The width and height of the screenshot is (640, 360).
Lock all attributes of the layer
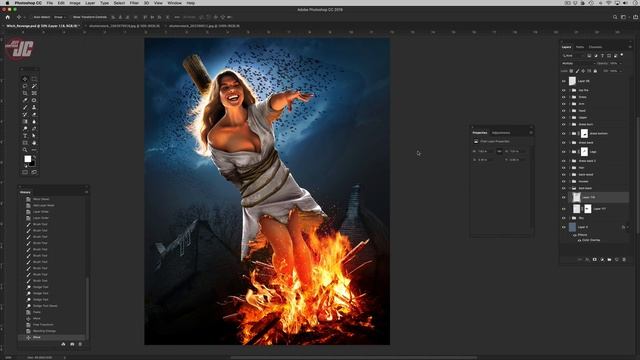595,71
